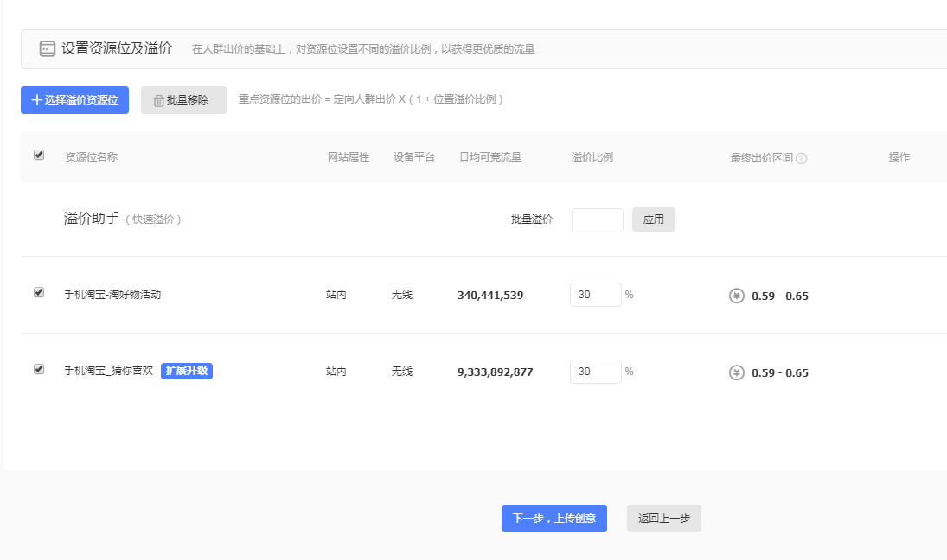947x560 pixels.
Task: Click the 扩展升级 badge
Action: [x=187, y=371]
